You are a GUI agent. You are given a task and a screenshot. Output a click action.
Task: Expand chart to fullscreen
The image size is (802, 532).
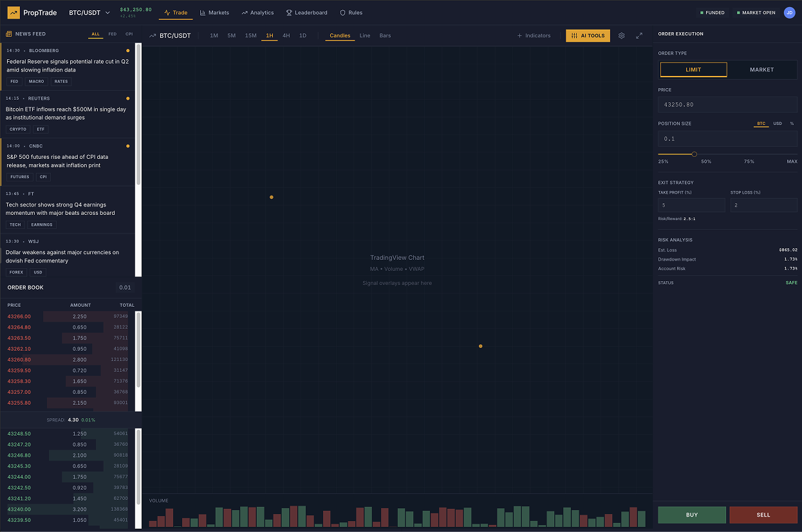[639, 35]
